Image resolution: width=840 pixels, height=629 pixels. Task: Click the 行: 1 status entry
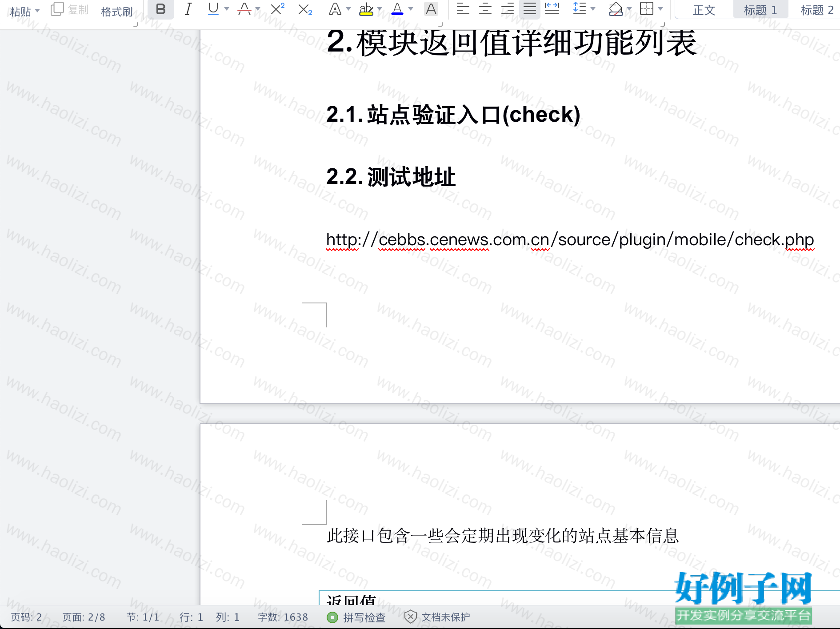[191, 617]
